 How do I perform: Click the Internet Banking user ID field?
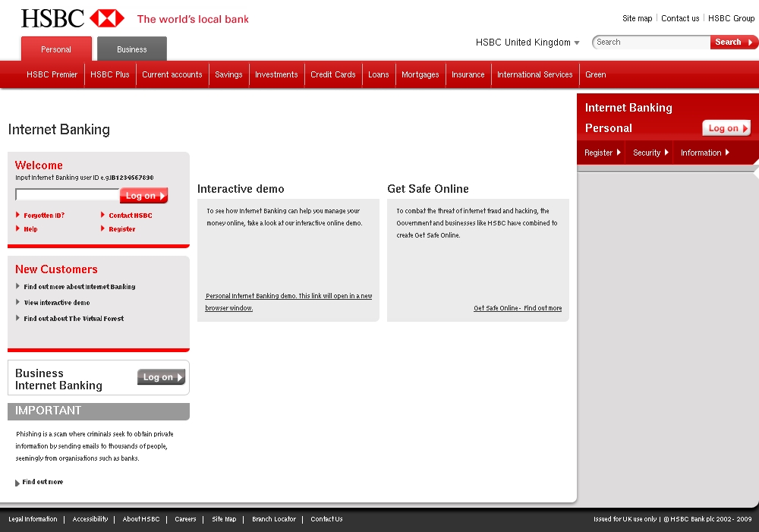tap(68, 194)
